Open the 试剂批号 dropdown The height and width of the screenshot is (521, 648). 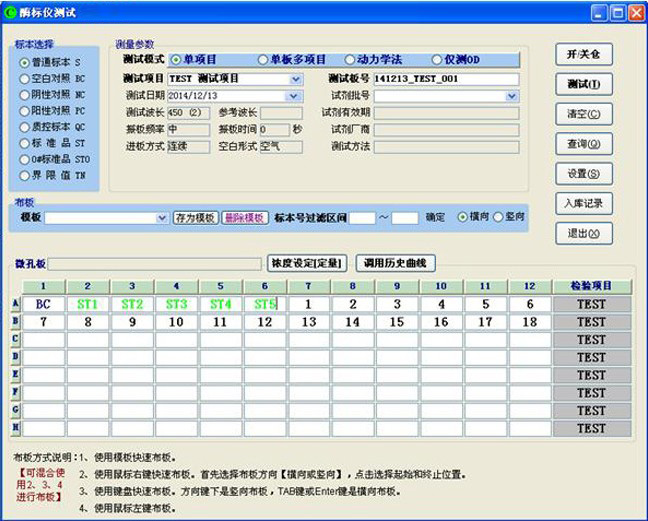click(x=511, y=96)
